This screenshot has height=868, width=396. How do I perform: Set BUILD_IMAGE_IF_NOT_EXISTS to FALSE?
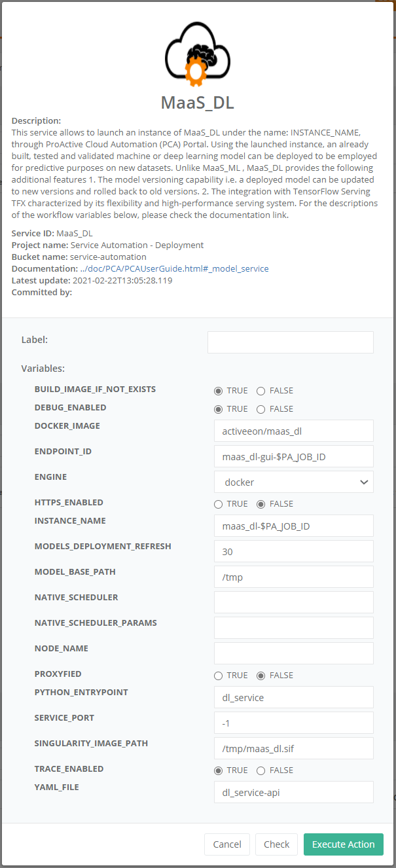click(261, 391)
